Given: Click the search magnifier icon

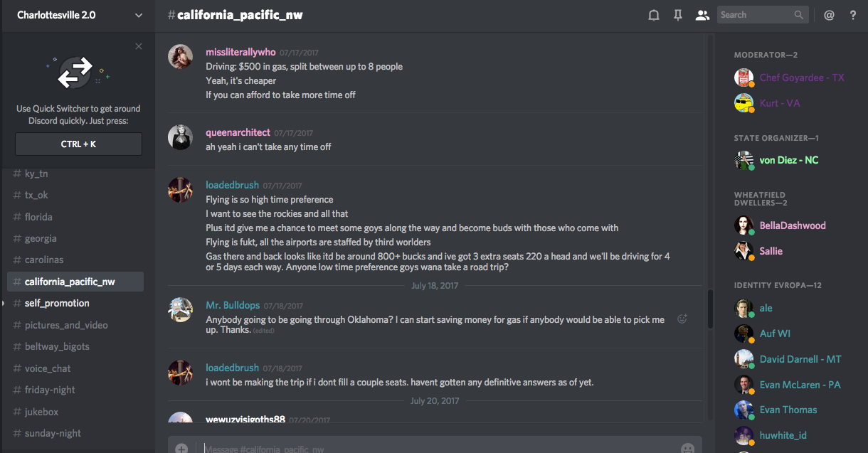Looking at the screenshot, I should point(800,15).
